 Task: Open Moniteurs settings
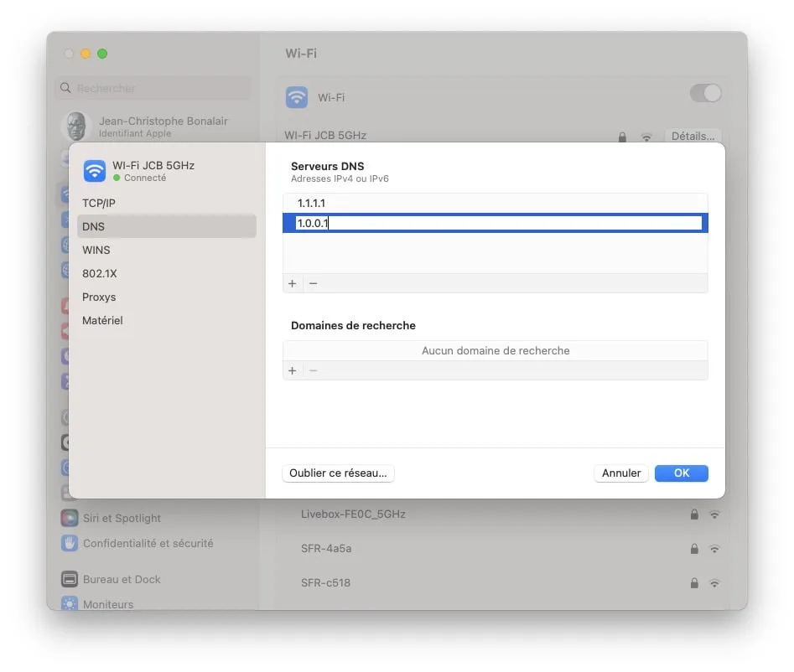(x=98, y=604)
